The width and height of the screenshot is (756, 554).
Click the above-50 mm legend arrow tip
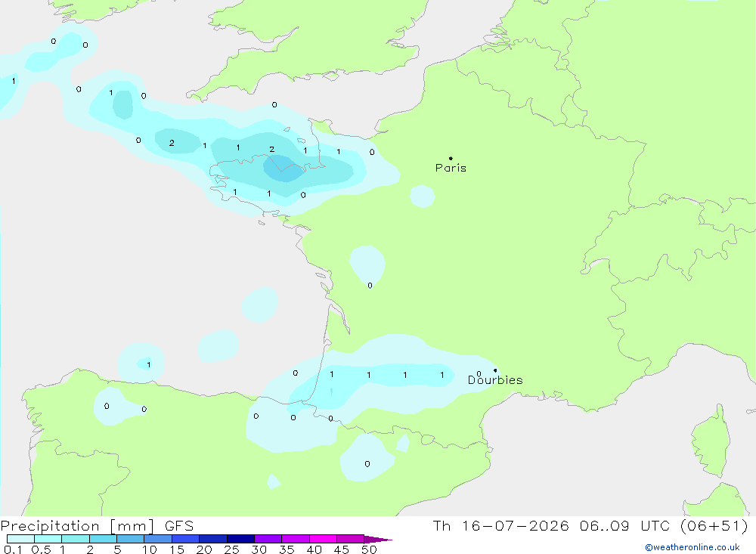378,539
